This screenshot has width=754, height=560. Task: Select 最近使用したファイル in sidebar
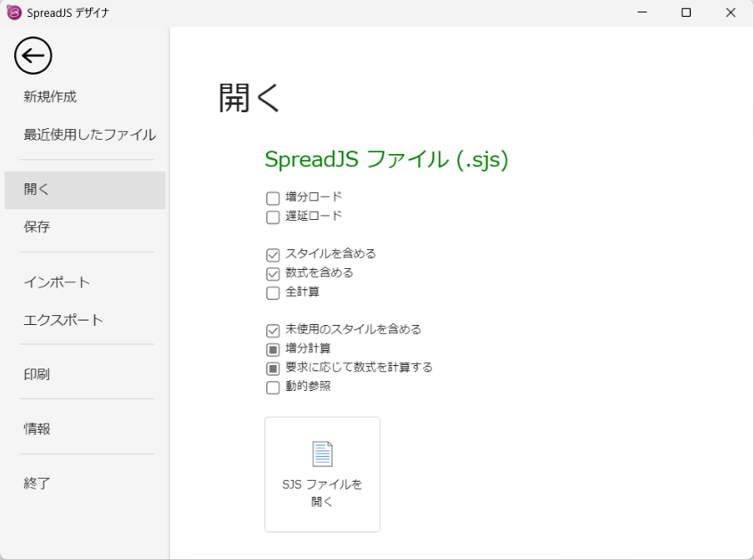point(89,134)
